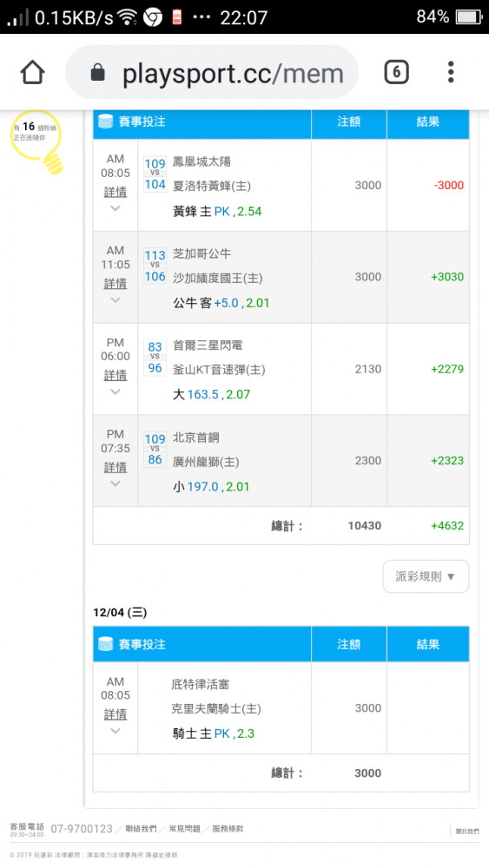
Task: Open the tab switcher showing 6 tabs
Action: pyautogui.click(x=396, y=73)
